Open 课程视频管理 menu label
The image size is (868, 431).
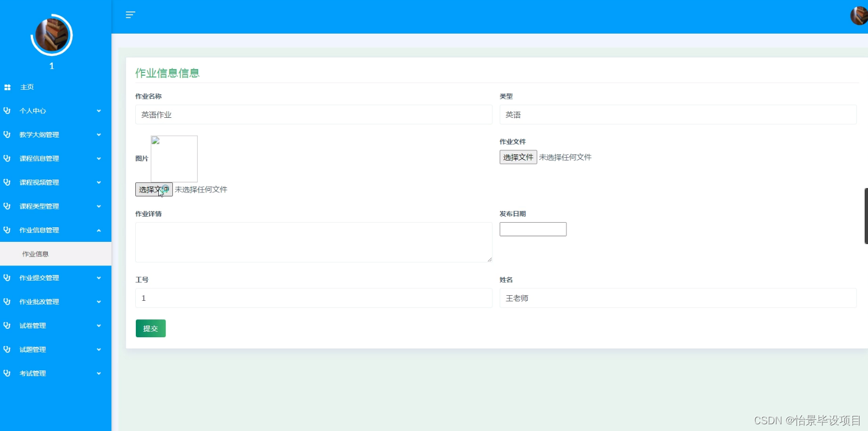tap(39, 182)
